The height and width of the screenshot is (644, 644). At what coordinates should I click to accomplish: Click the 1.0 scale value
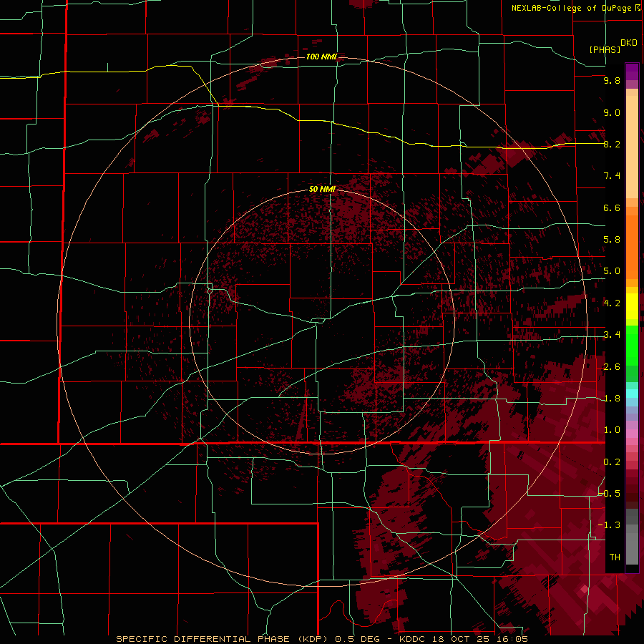coord(612,430)
